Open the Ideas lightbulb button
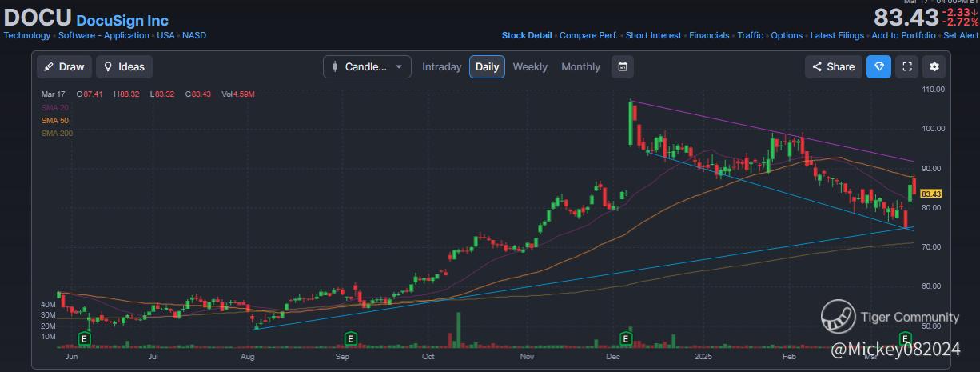 coord(124,66)
